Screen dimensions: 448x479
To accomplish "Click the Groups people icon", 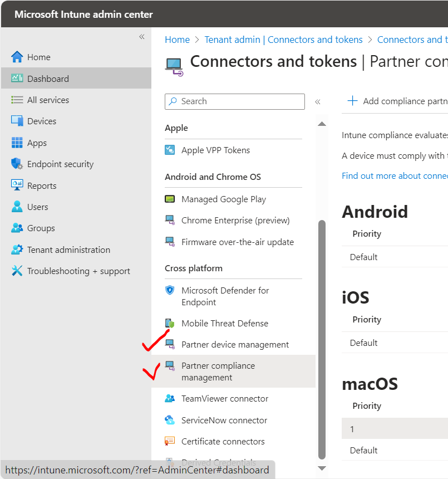I will tap(17, 228).
